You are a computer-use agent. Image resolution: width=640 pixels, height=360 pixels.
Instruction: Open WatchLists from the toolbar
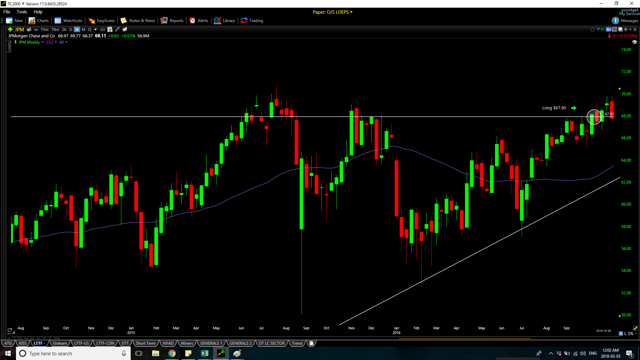[x=68, y=20]
